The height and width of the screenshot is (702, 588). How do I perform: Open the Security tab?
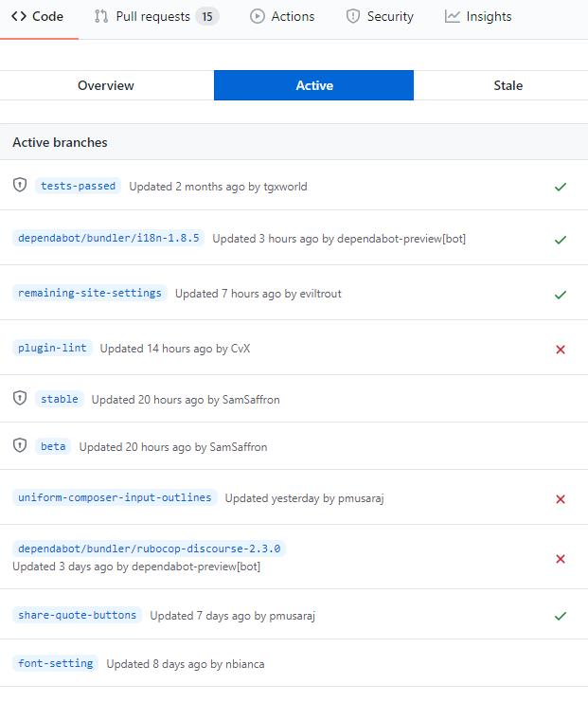click(380, 16)
